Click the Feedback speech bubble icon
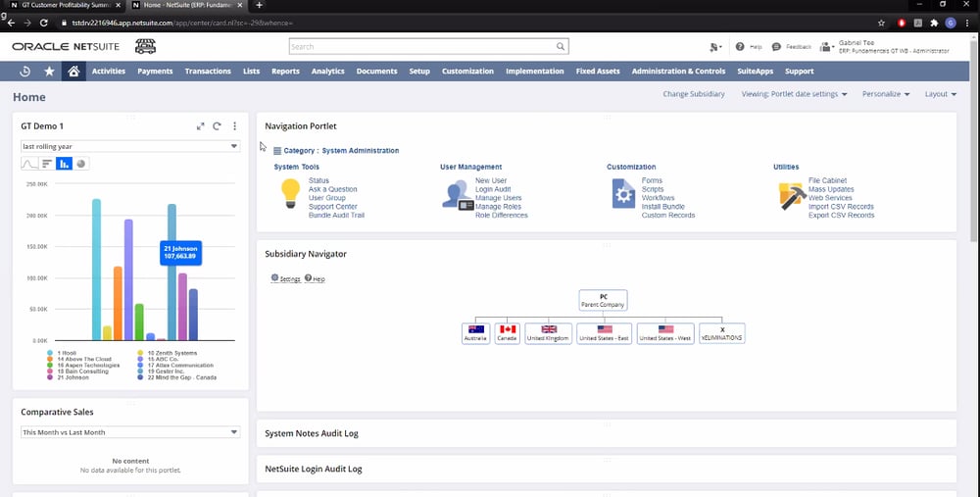980x497 pixels. 776,47
